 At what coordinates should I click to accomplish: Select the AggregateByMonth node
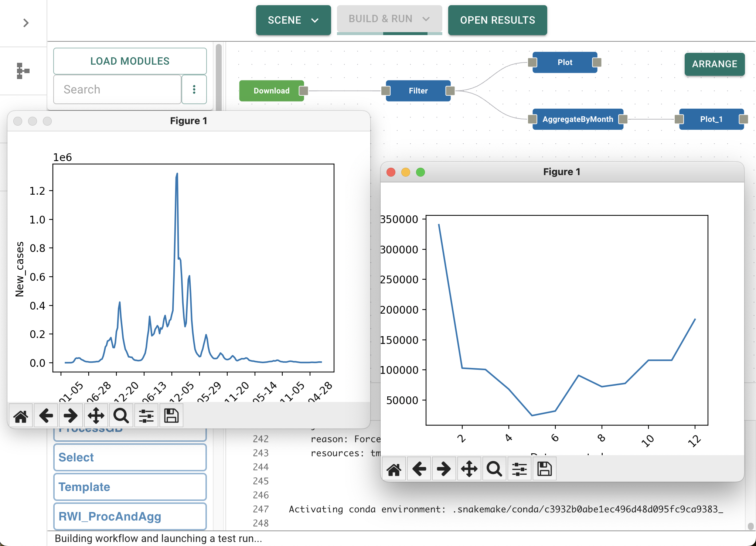(578, 119)
